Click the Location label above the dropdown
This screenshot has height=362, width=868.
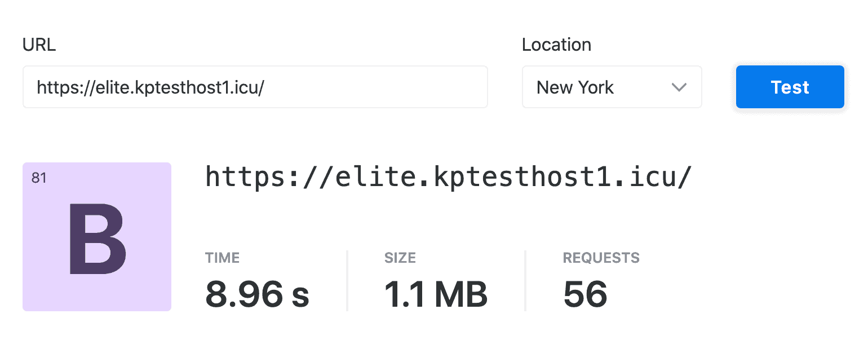[556, 45]
